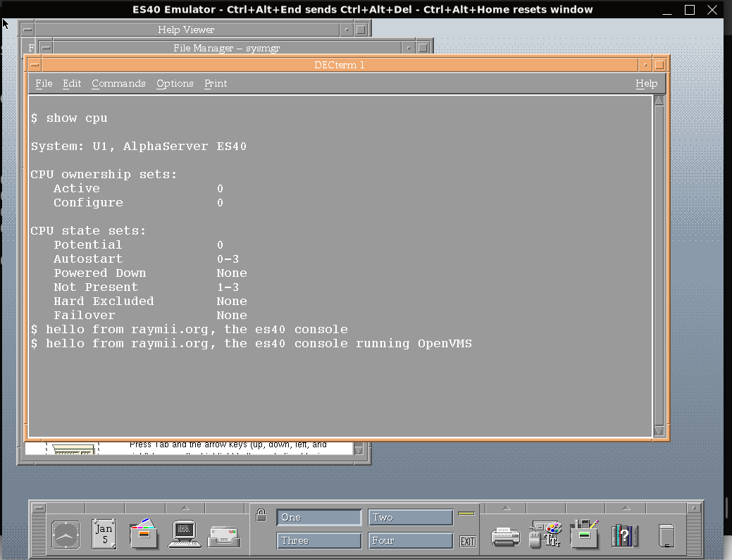Click the File Manager - sysmgr title bar
732x560 pixels.
(x=227, y=48)
